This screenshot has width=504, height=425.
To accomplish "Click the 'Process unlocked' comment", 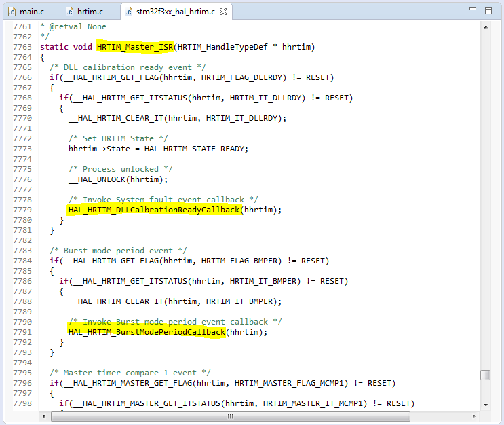I will 121,169.
